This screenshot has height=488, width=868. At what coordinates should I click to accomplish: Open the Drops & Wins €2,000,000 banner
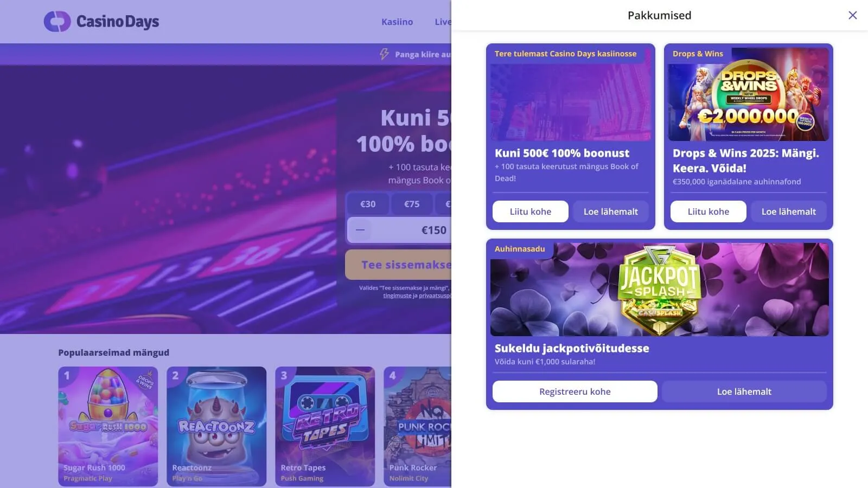point(749,94)
